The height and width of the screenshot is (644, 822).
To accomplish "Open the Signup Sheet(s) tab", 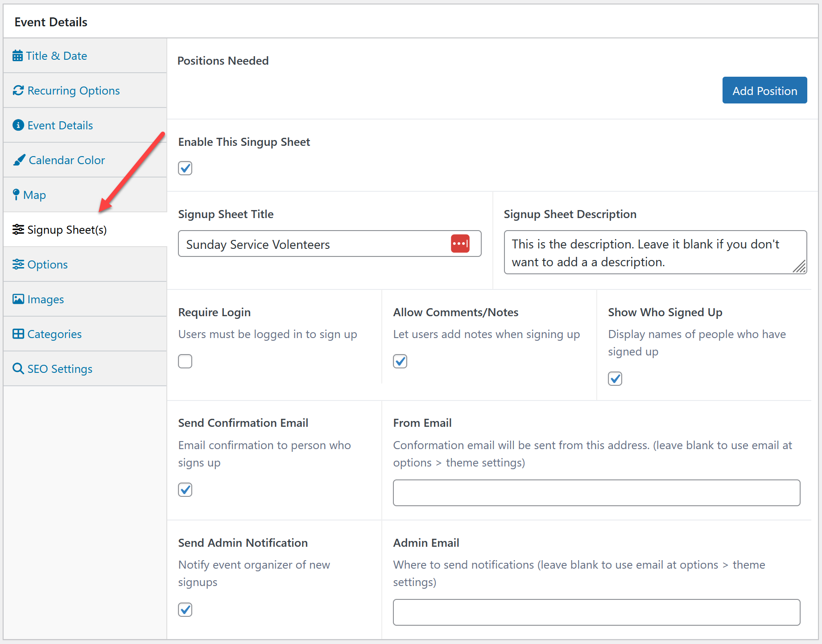I will [67, 230].
